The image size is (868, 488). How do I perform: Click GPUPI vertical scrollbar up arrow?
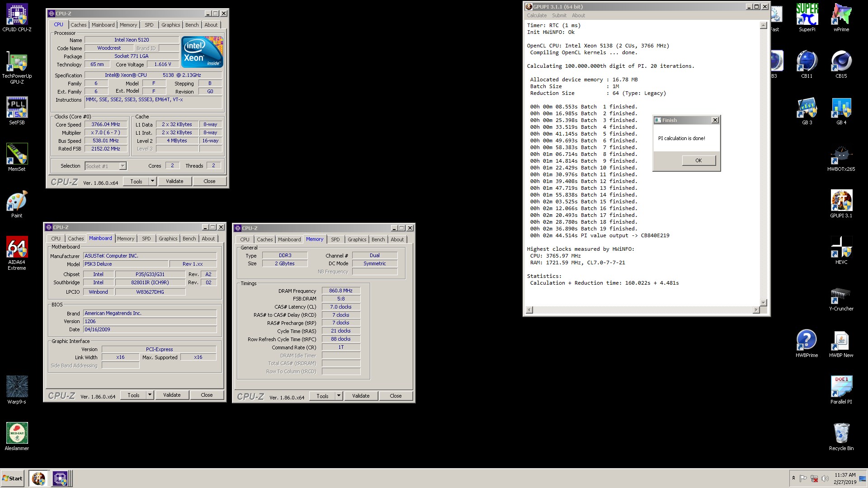point(764,25)
